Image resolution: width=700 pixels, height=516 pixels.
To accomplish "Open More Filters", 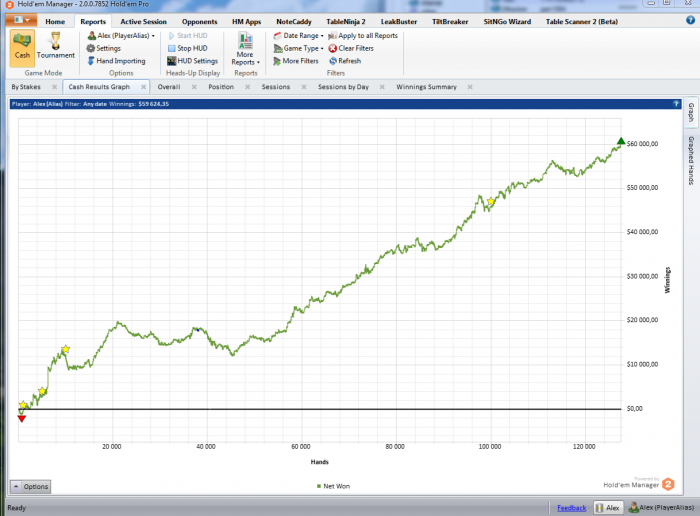I will tap(296, 61).
